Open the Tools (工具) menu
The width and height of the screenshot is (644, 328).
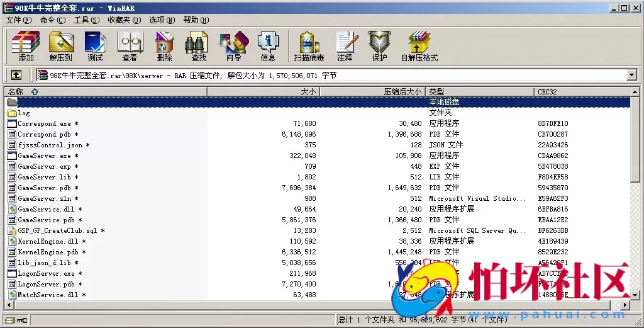pyautogui.click(x=87, y=20)
